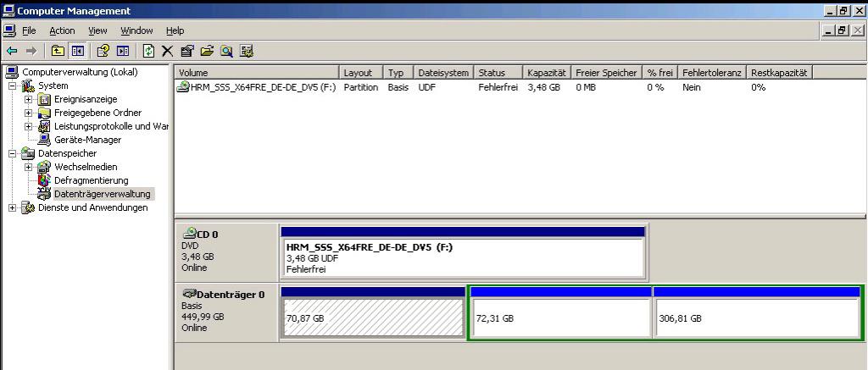Toggle the Show/Hide Console Tree icon
Screen dimensions: 868x370
[77, 52]
